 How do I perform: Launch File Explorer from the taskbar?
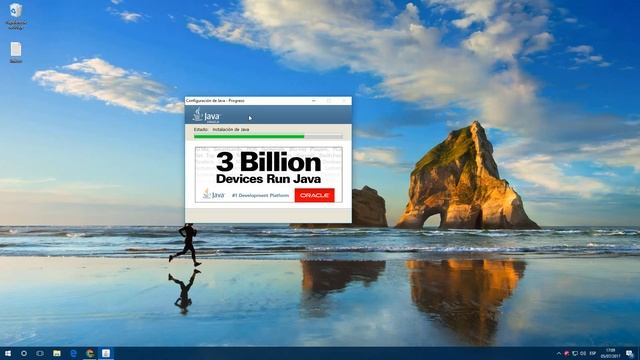tap(57, 353)
